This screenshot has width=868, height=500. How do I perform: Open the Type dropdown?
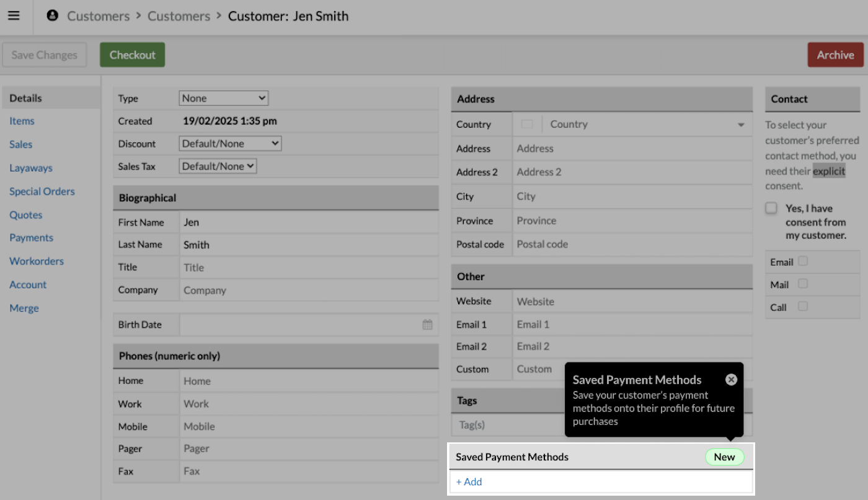pos(224,98)
